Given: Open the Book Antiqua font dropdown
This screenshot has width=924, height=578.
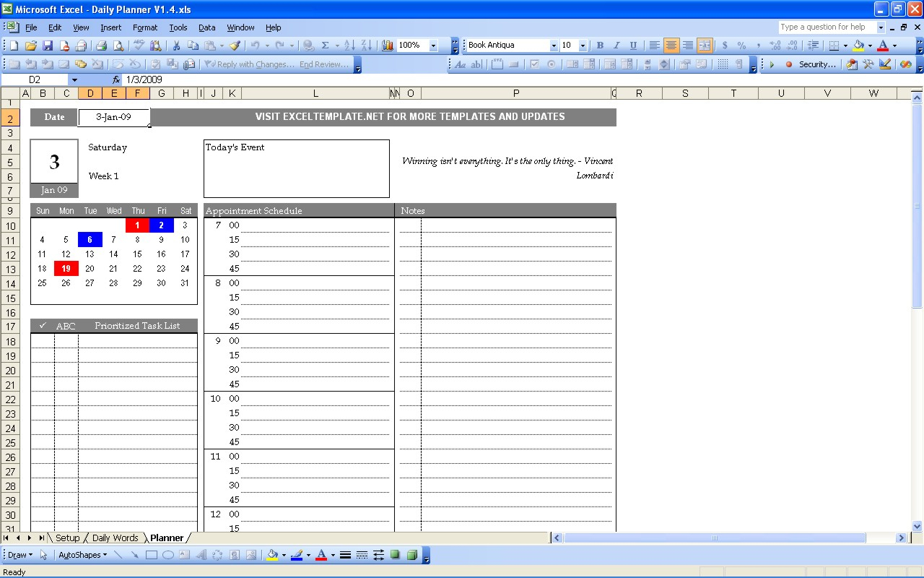Looking at the screenshot, I should (554, 46).
